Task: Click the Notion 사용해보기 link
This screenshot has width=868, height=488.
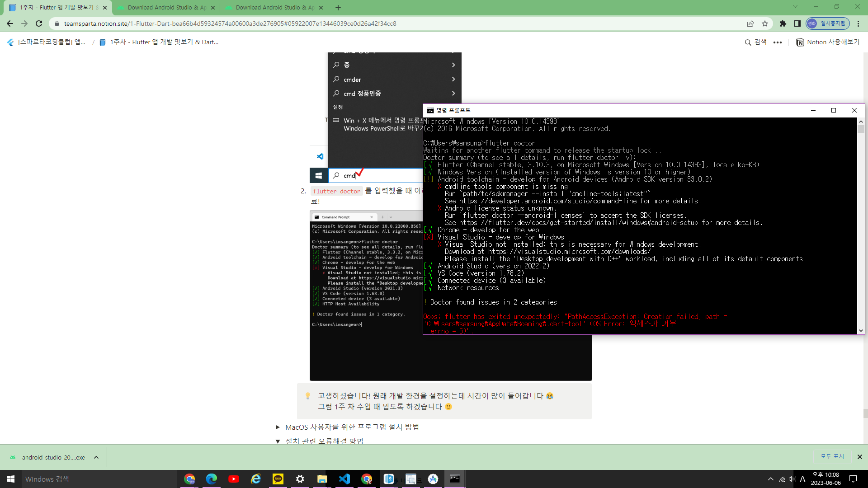Action: point(828,42)
